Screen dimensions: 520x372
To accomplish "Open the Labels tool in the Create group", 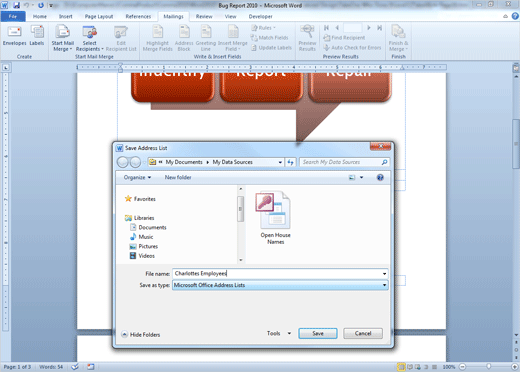I will pyautogui.click(x=37, y=36).
